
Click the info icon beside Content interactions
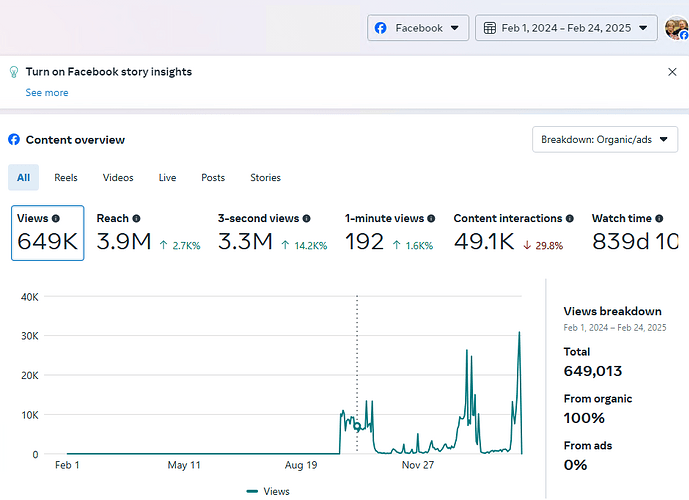coord(570,218)
